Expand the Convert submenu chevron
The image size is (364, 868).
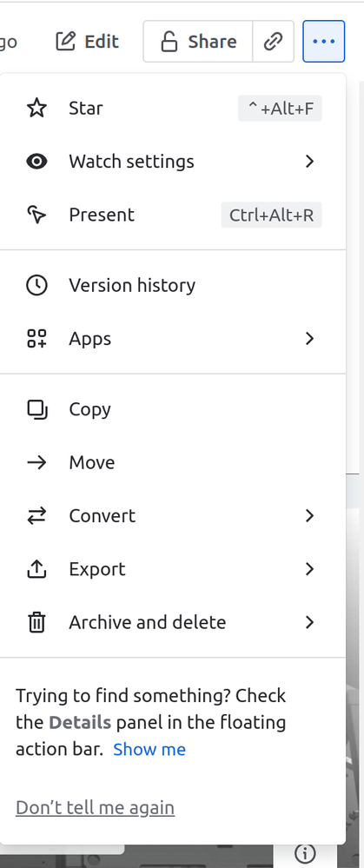coord(310,516)
